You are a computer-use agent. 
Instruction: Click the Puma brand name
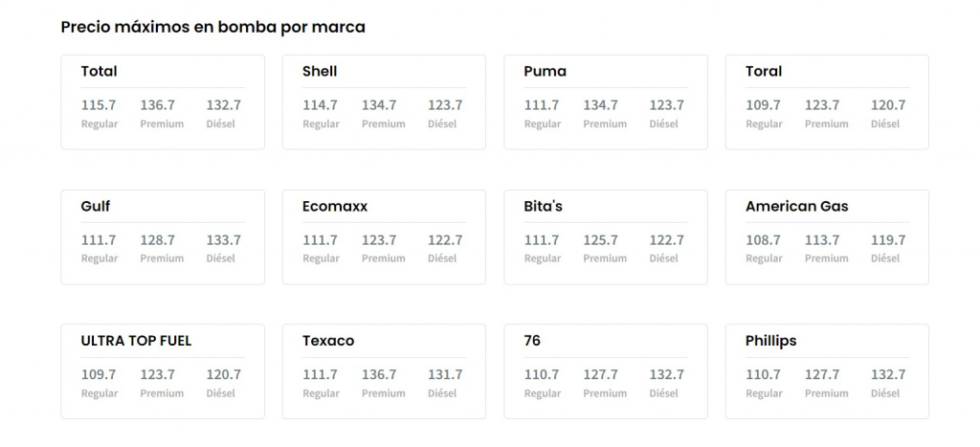(545, 71)
